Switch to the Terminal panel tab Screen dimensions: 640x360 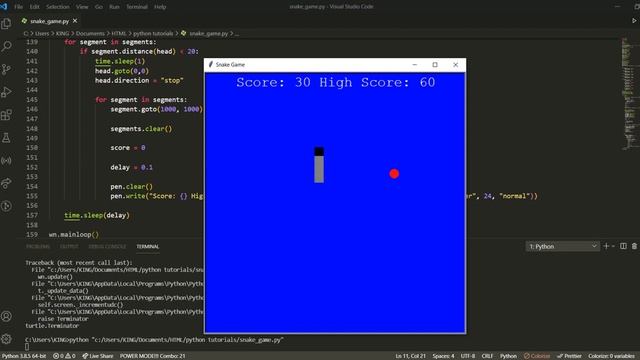click(148, 247)
